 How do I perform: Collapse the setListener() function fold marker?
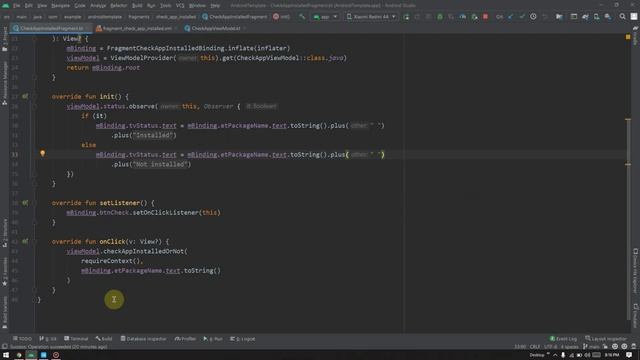pyautogui.click(x=35, y=203)
